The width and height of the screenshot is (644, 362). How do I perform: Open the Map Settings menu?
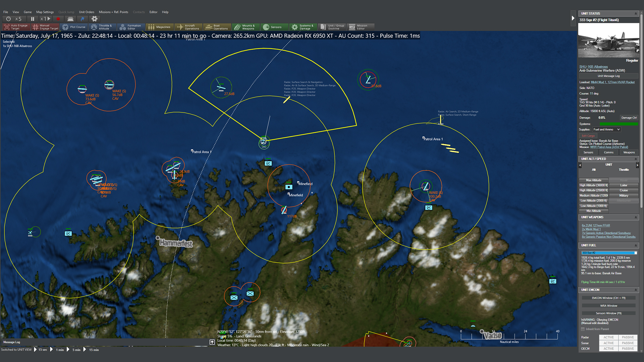pyautogui.click(x=45, y=12)
